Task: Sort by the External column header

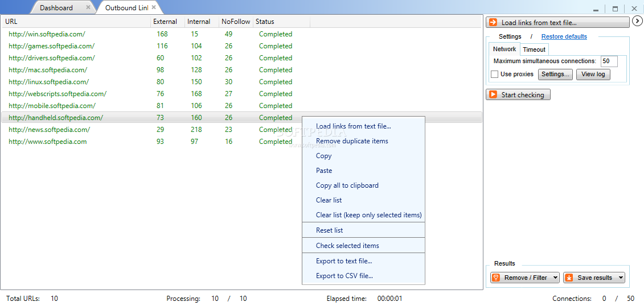Action: (x=168, y=22)
